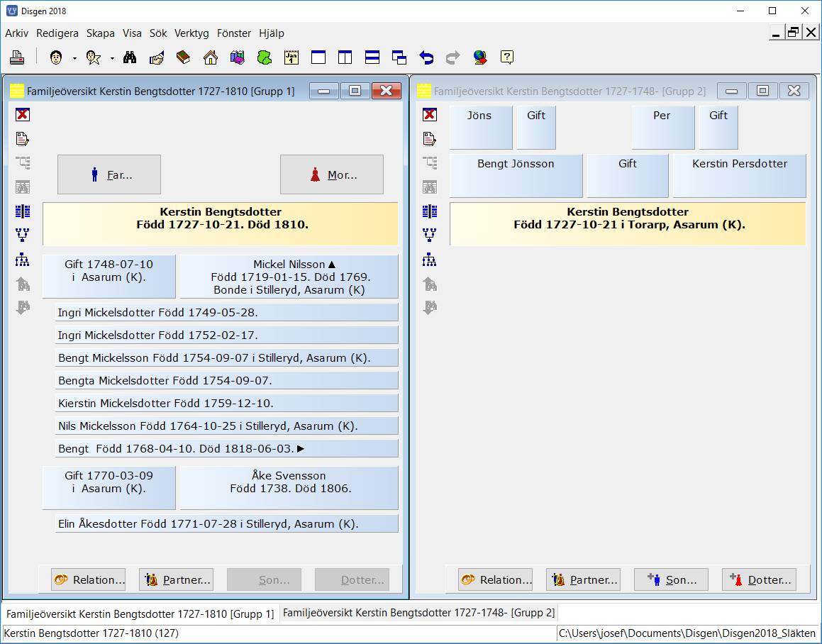Click the notes document sidebar icon in Grupp 2

430,139
